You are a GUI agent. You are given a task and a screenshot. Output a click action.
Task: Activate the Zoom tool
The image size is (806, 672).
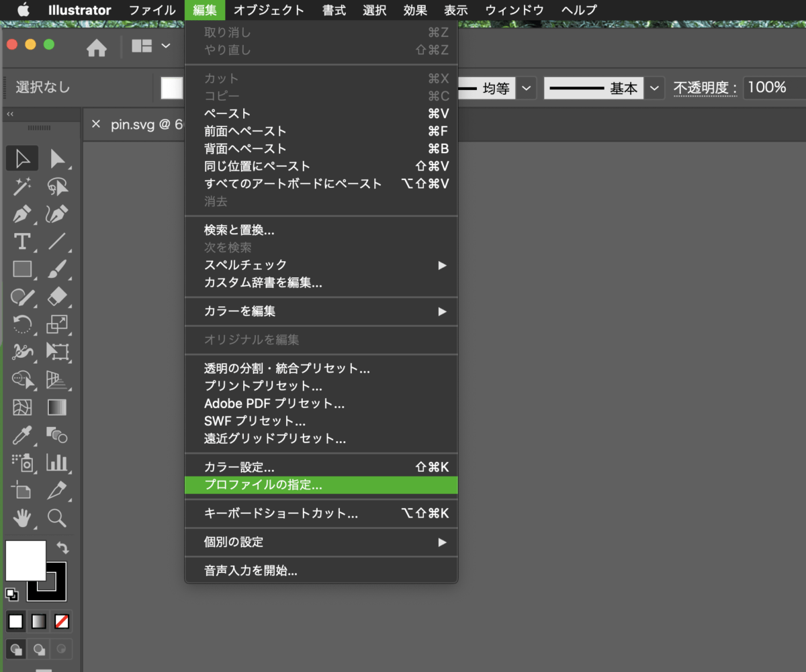(x=56, y=518)
